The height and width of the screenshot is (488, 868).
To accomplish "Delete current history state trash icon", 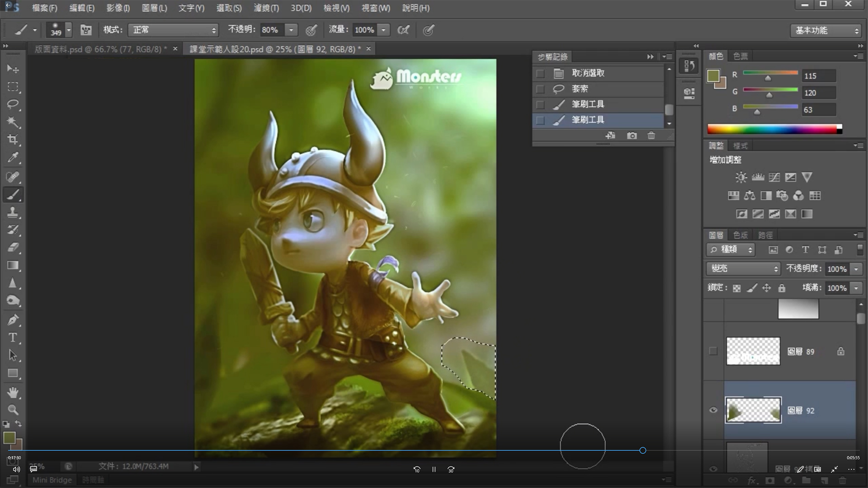I will [651, 136].
